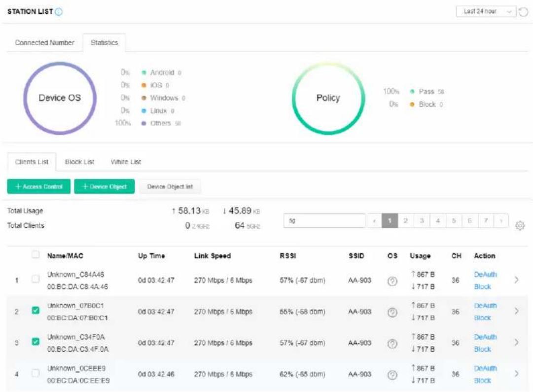This screenshot has height=392, width=533.
Task: Expand details for Unknown_0CEEE9 row
Action: pyautogui.click(x=516, y=374)
